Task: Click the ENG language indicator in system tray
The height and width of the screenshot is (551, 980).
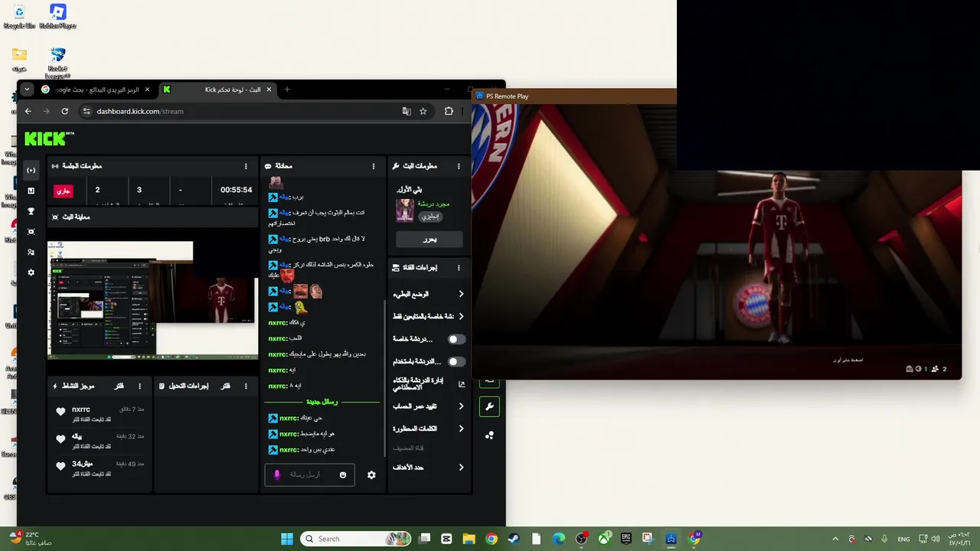Action: click(x=903, y=539)
